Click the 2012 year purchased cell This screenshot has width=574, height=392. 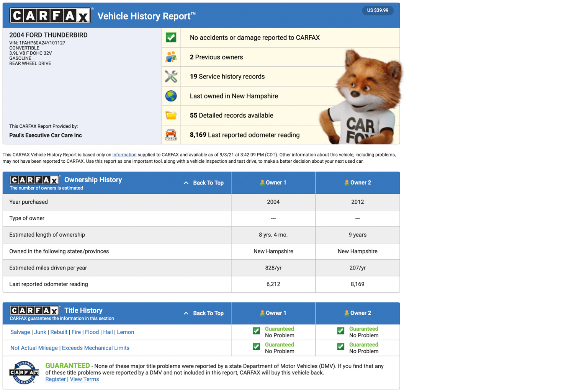tap(358, 202)
